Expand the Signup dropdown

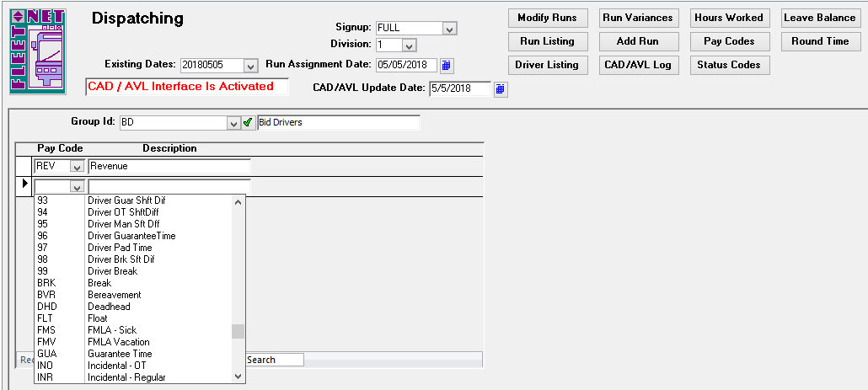click(x=449, y=29)
